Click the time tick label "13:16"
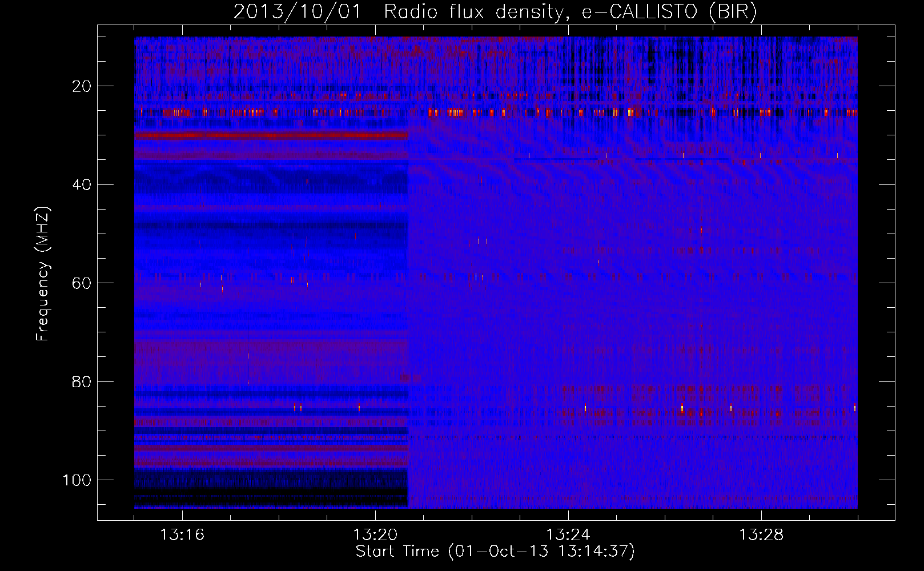924x571 pixels. (x=182, y=535)
